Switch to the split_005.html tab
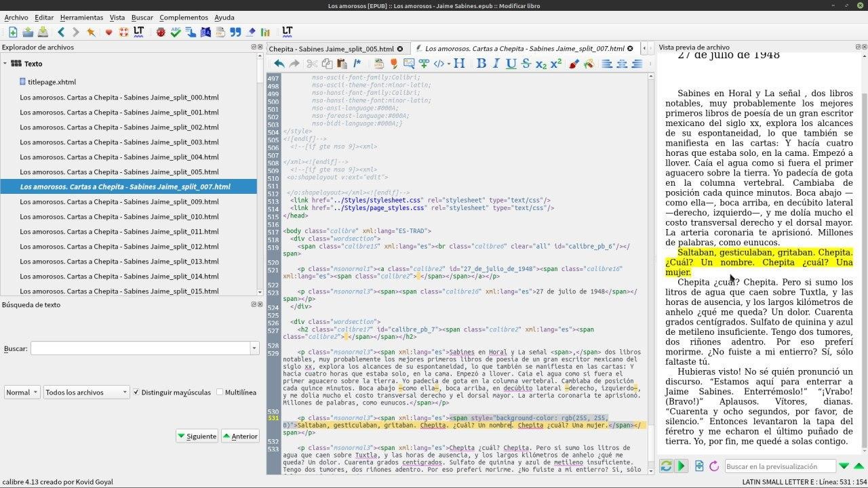 331,49
